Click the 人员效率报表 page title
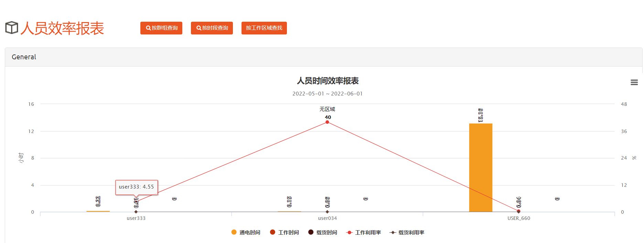 (62, 28)
